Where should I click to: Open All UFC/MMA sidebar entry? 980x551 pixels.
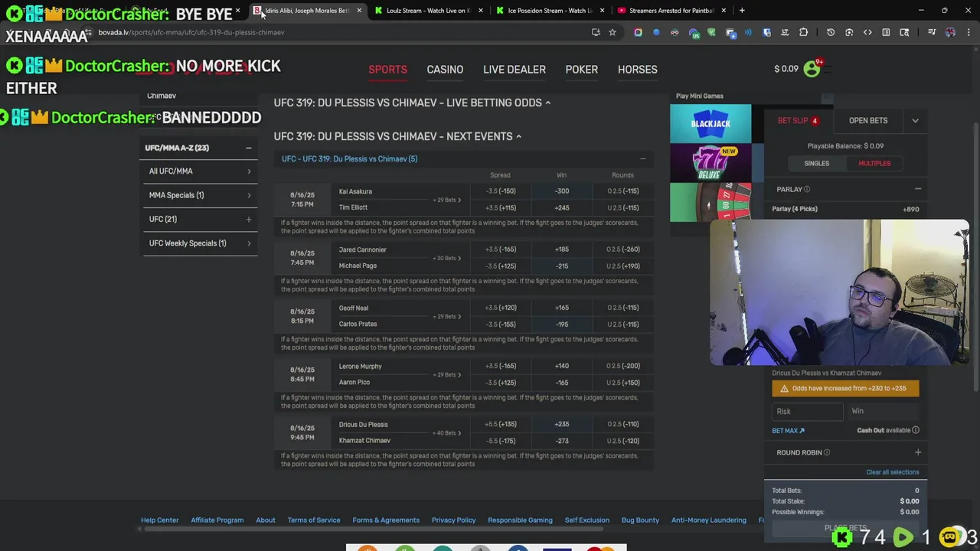click(200, 171)
